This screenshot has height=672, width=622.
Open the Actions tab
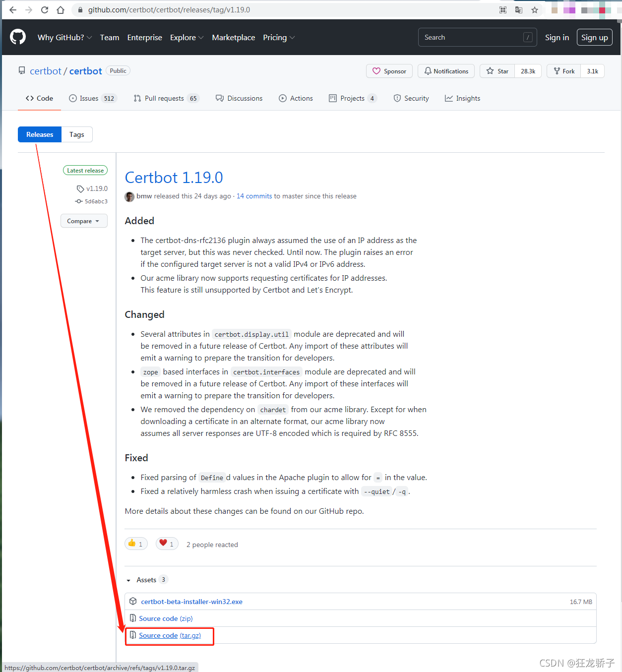coord(296,98)
